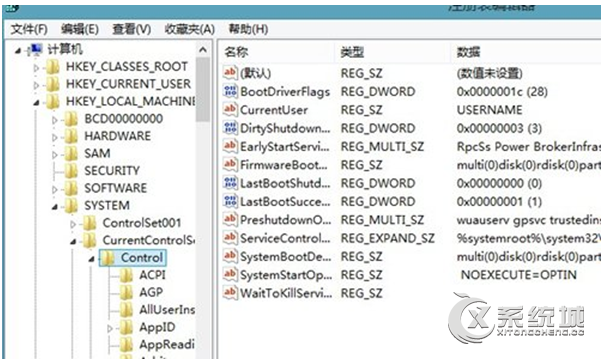This screenshot has height=364, width=606.
Task: Click DWORD icon of BootDriverFlags
Action: coord(230,91)
